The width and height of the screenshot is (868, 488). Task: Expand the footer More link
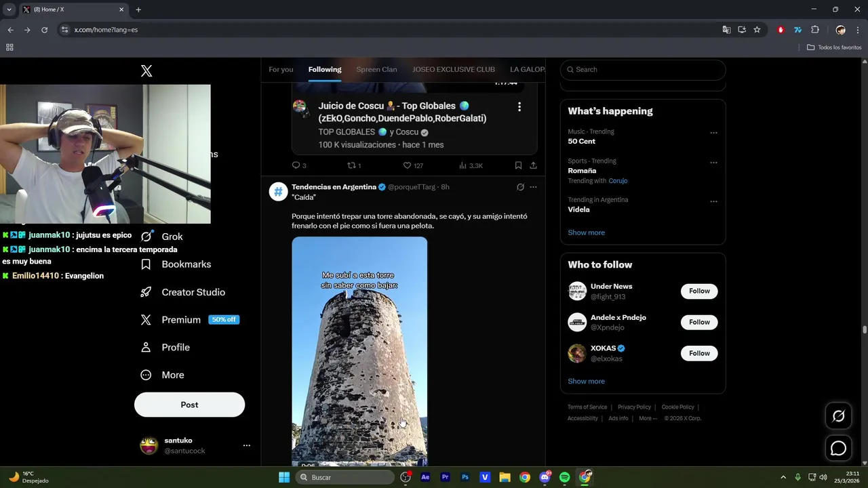tap(648, 418)
